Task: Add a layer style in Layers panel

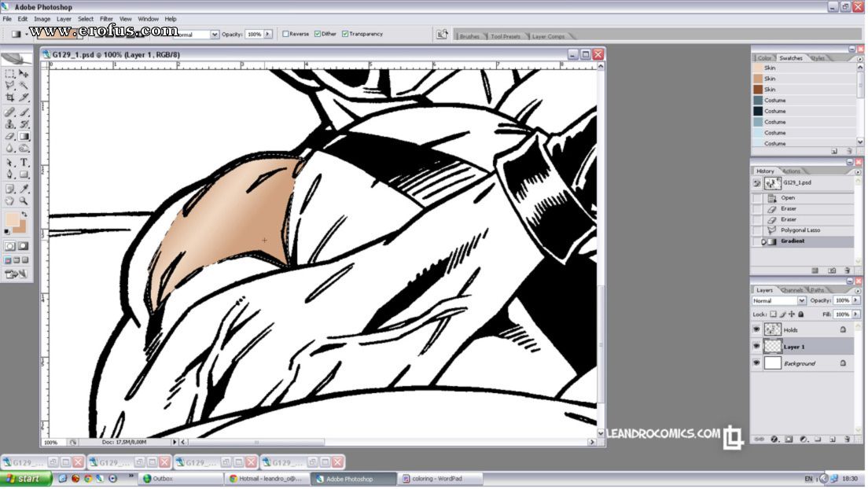Action: tap(774, 439)
